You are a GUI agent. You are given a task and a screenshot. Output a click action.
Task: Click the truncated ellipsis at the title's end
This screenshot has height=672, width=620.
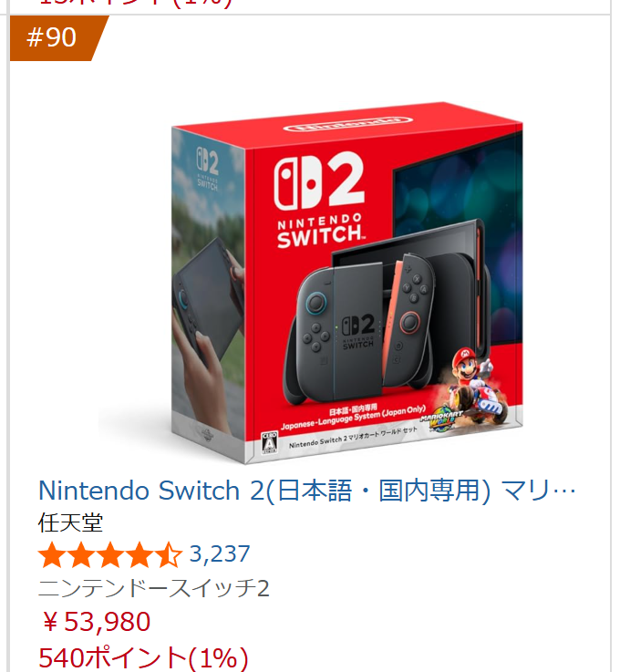click(564, 491)
